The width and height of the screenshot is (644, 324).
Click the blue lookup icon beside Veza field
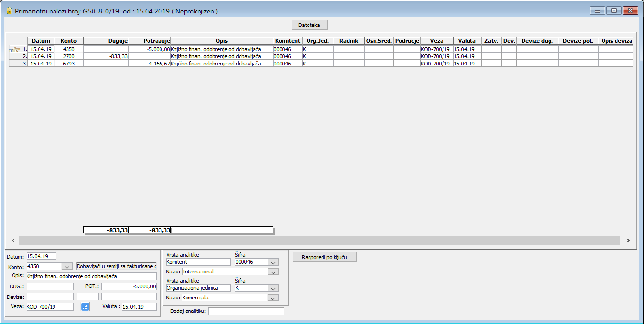coord(85,307)
